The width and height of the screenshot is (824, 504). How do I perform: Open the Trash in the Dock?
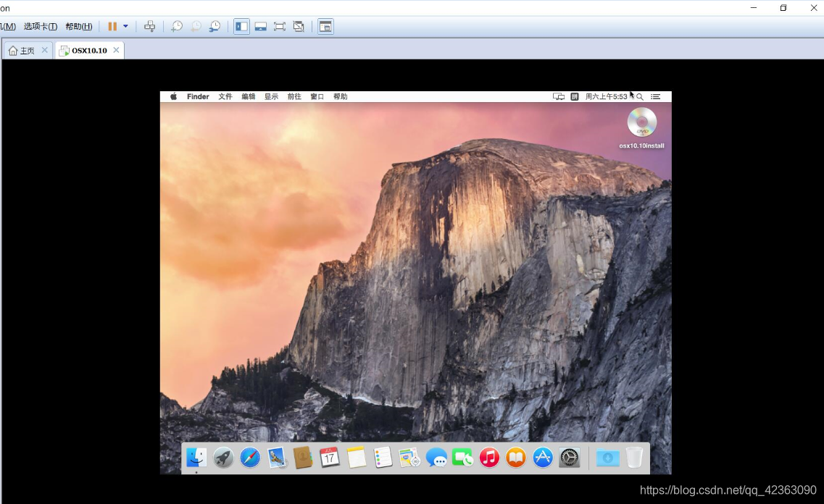(634, 458)
